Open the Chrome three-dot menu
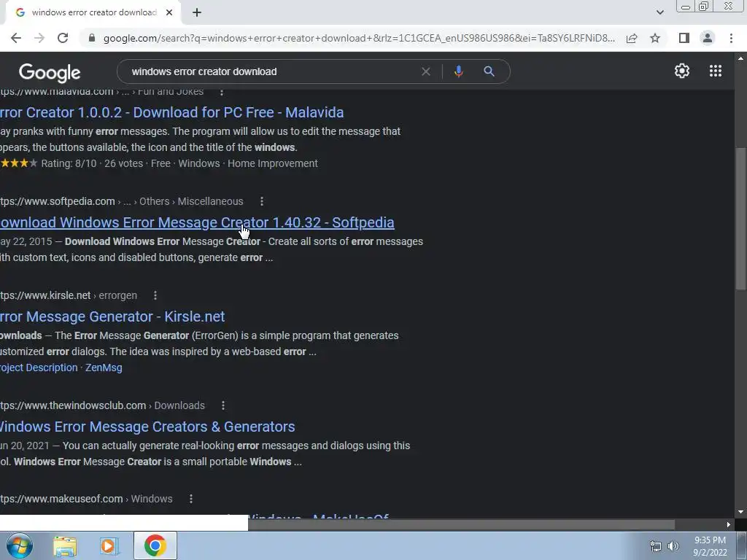 [731, 38]
